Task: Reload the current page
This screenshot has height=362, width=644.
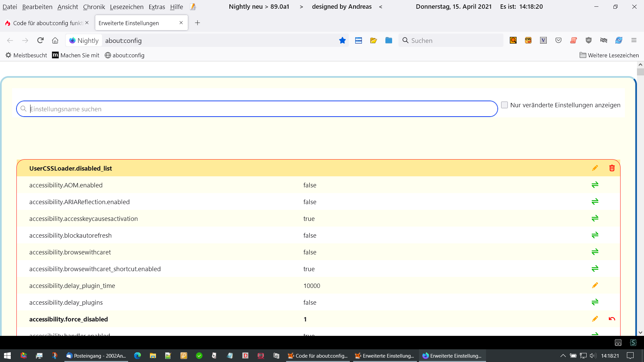Action: pos(40,41)
